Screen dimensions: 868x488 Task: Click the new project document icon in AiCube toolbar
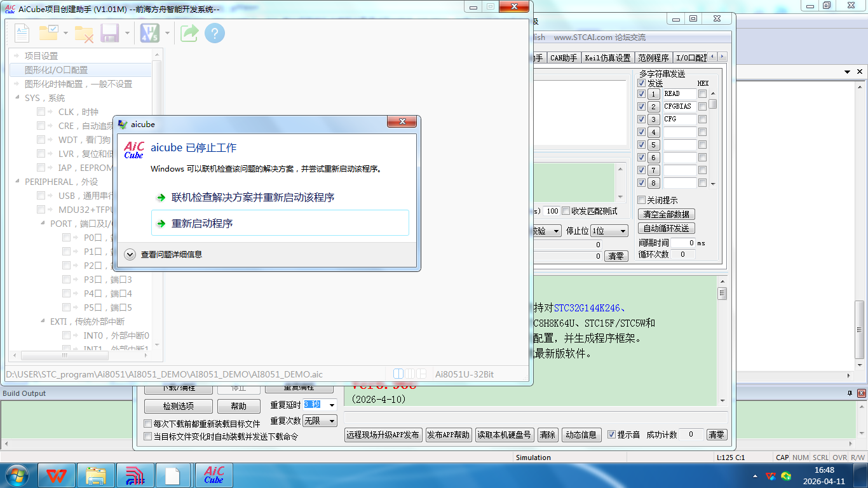pos(22,33)
